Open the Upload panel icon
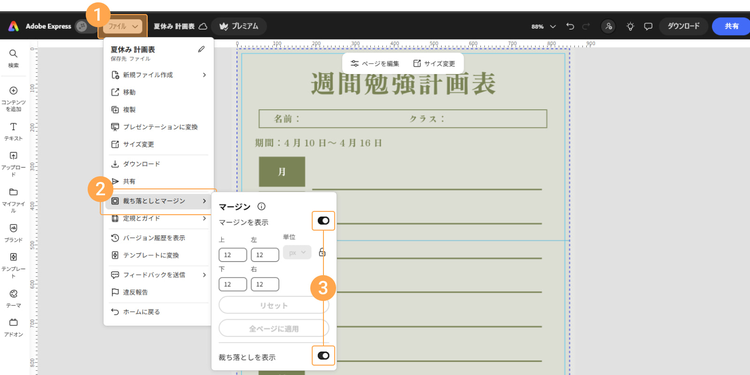The height and width of the screenshot is (375, 750). coord(13,155)
